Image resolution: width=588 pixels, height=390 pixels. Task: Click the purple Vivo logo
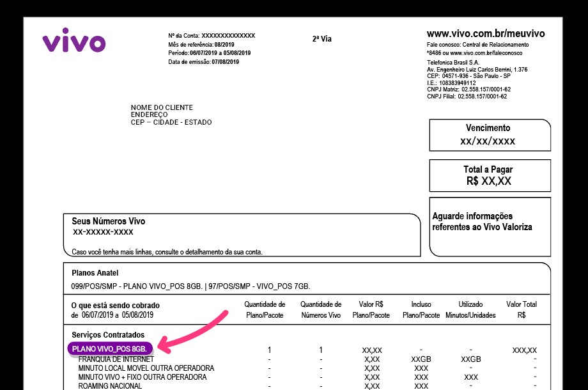point(74,40)
